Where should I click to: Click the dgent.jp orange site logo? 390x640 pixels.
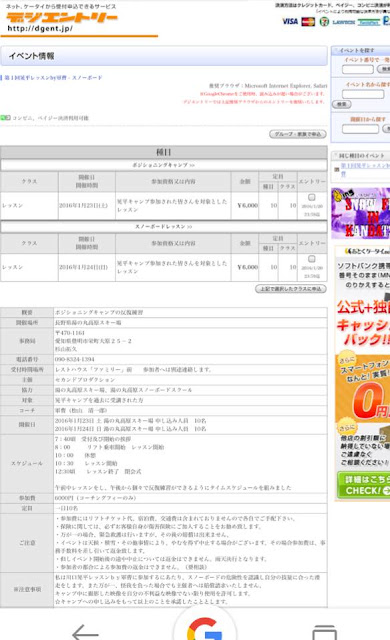click(62, 18)
